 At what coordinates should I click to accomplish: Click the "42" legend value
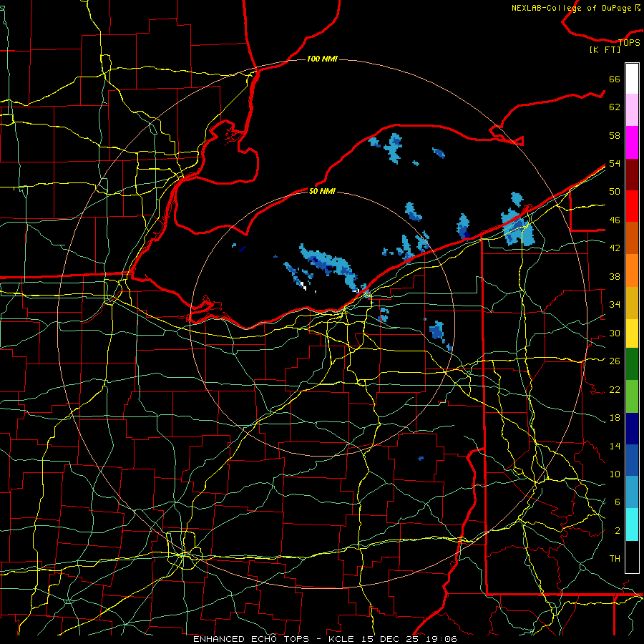click(x=615, y=248)
